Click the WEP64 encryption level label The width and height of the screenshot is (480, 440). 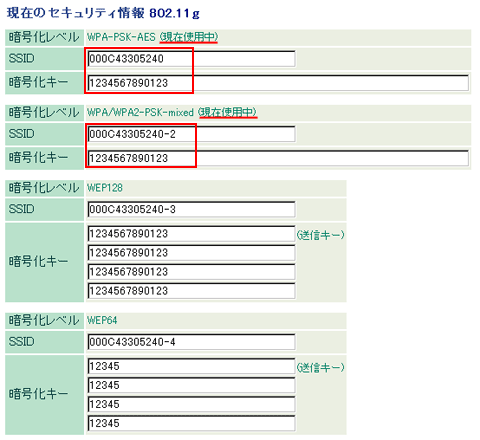click(102, 321)
